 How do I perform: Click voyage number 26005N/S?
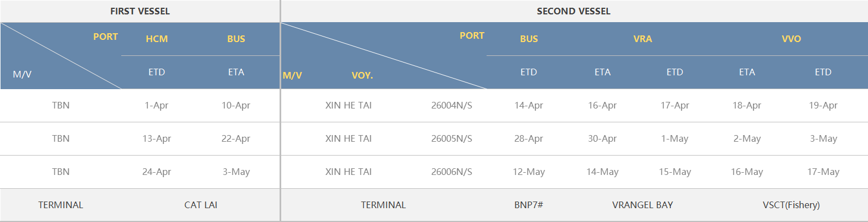[452, 138]
